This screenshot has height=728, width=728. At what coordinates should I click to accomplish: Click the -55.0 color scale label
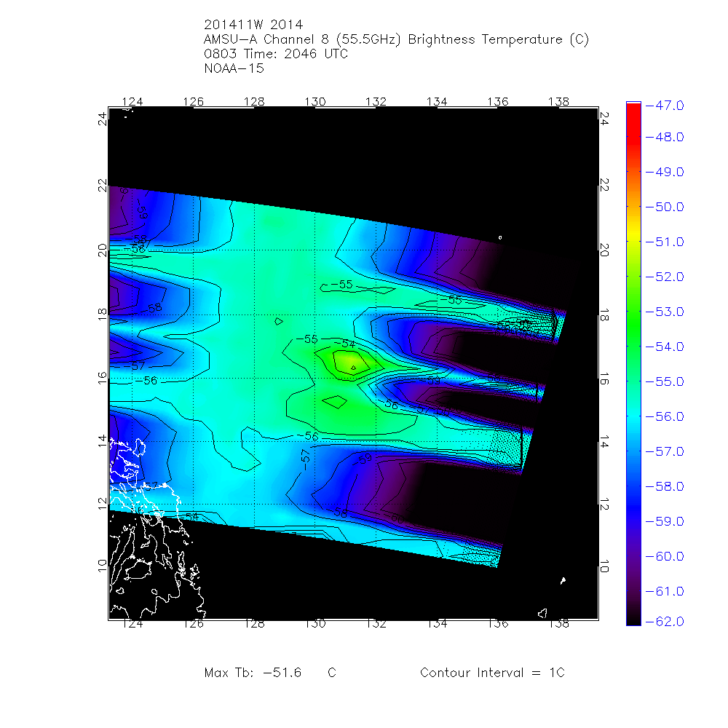[665, 381]
